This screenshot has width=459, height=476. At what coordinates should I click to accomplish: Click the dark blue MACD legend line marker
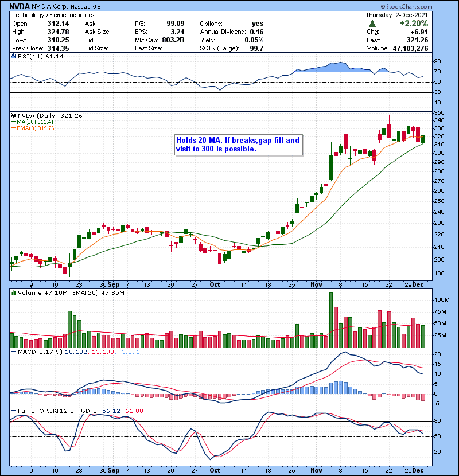pos(14,352)
